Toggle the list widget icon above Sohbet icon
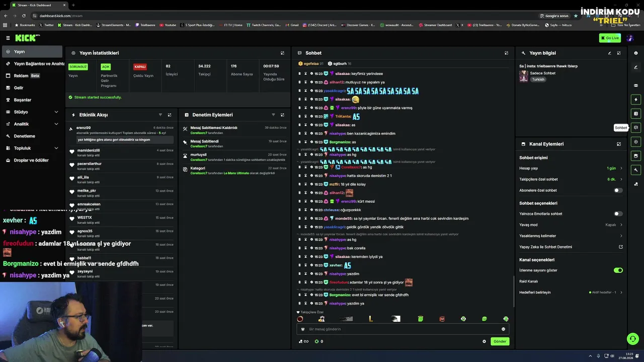This screenshot has height=362, width=644. 636,114
